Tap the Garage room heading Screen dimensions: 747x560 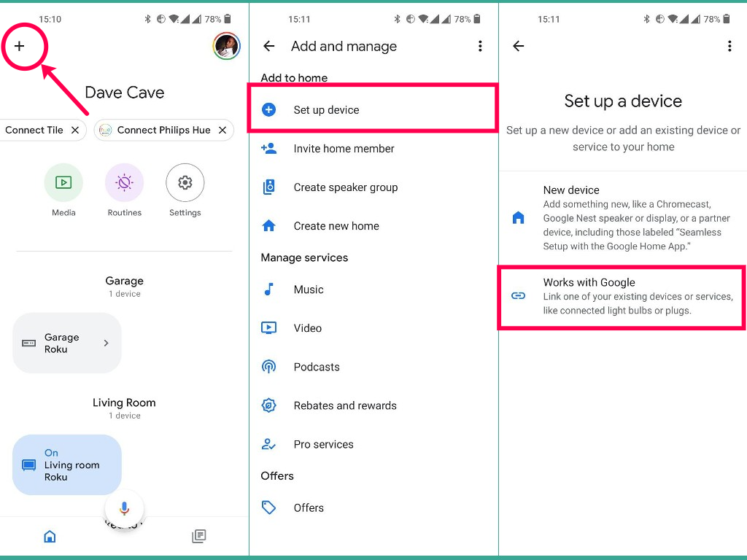point(124,281)
